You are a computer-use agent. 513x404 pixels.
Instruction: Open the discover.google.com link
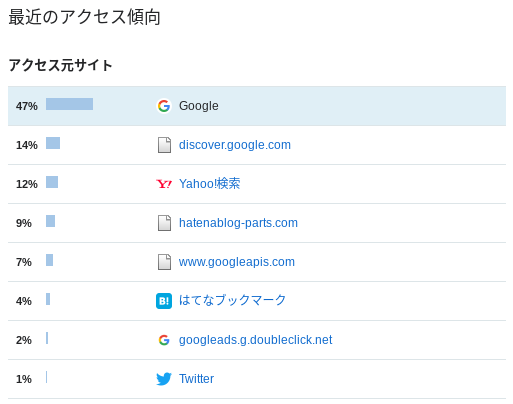pos(235,145)
